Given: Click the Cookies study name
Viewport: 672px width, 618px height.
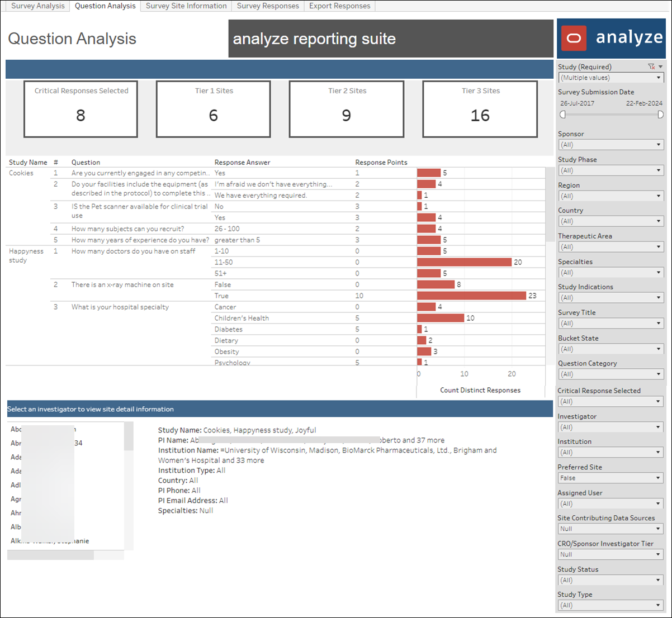Looking at the screenshot, I should [21, 173].
